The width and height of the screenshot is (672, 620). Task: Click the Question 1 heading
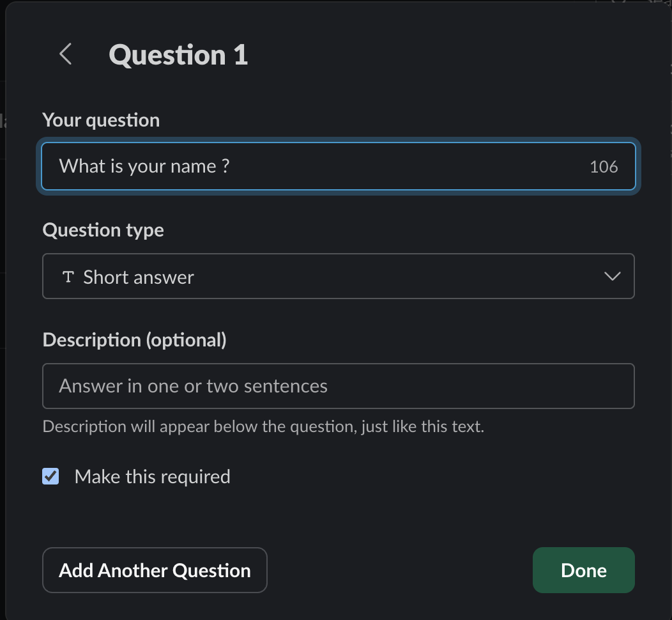[178, 55]
